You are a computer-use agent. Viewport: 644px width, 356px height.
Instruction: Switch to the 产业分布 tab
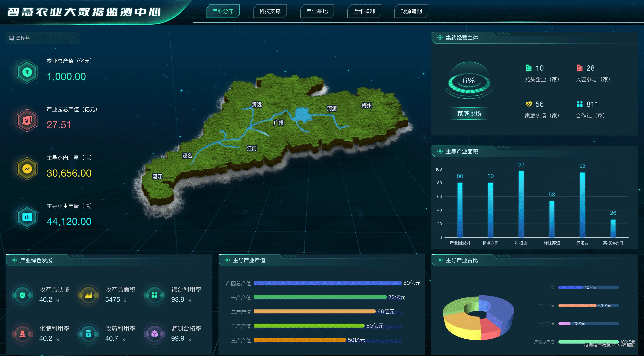pos(222,11)
